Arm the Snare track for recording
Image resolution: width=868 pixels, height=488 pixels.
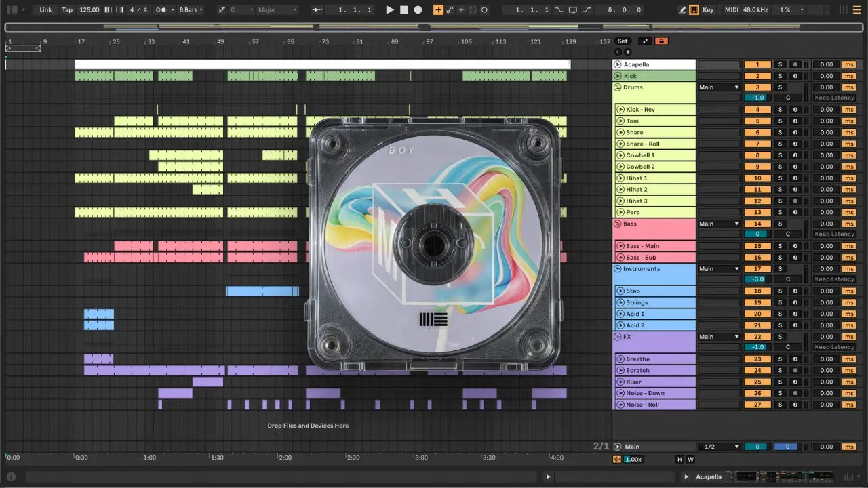pyautogui.click(x=795, y=133)
